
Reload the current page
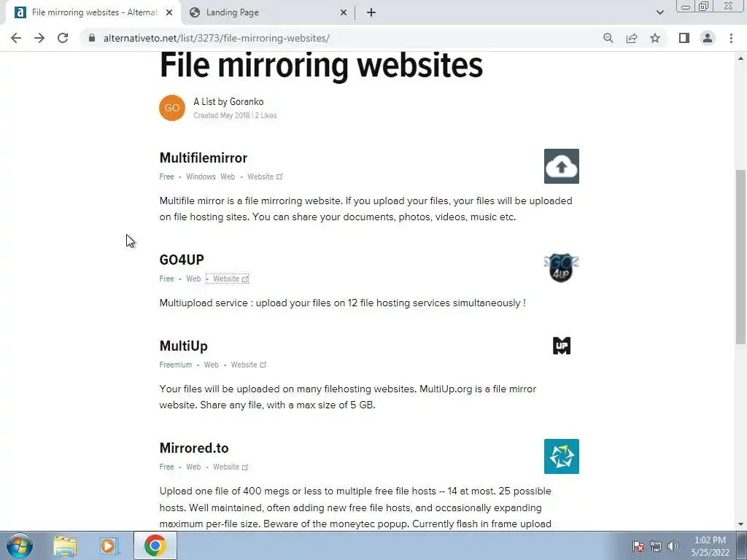pyautogui.click(x=63, y=38)
